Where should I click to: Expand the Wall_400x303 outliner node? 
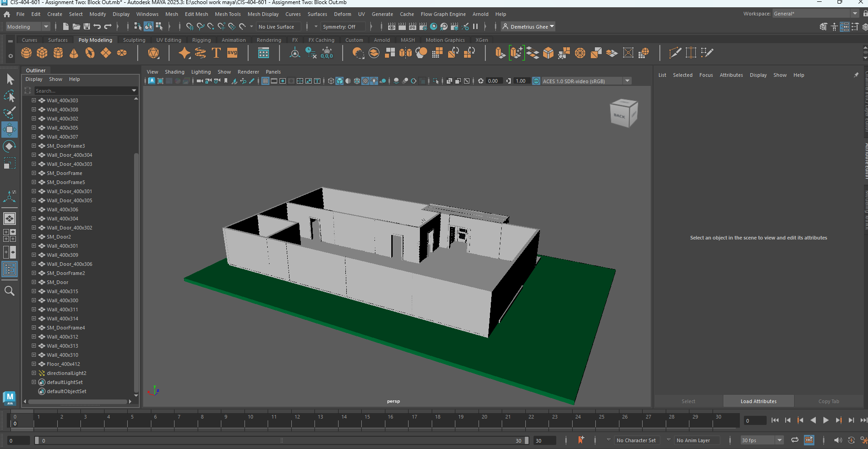tap(33, 100)
